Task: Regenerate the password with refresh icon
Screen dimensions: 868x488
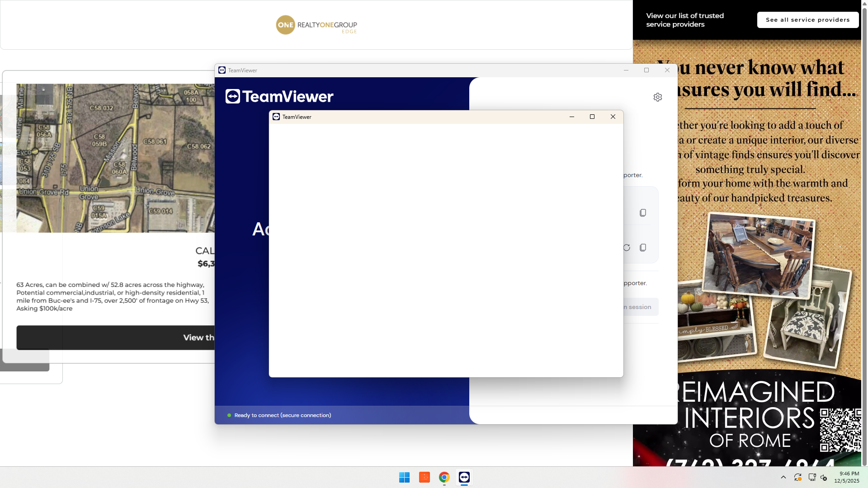Action: 626,247
